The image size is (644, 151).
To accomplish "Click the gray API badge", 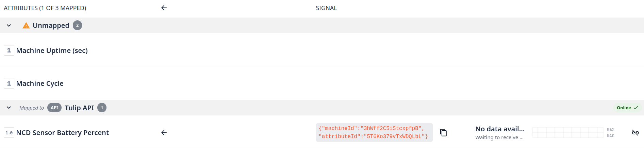I will pyautogui.click(x=54, y=108).
